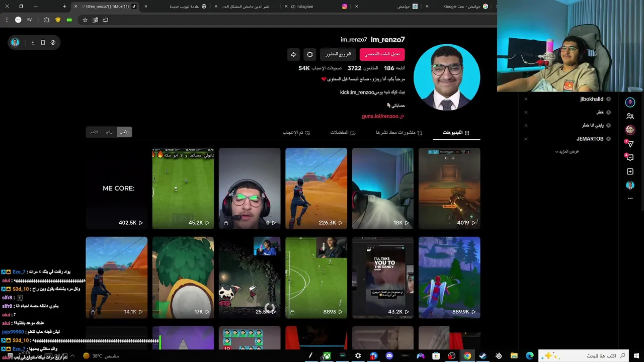Open the Spider-Man video with 889.9K views
Image resolution: width=644 pixels, height=362 pixels.
tap(449, 278)
